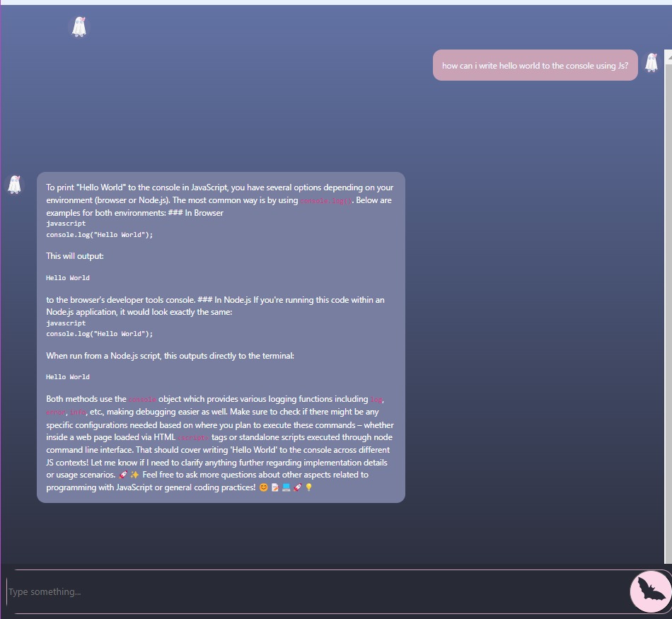This screenshot has height=619, width=672.
Task: Click 'Hello World' output below 'This will output:'
Action: 68,278
